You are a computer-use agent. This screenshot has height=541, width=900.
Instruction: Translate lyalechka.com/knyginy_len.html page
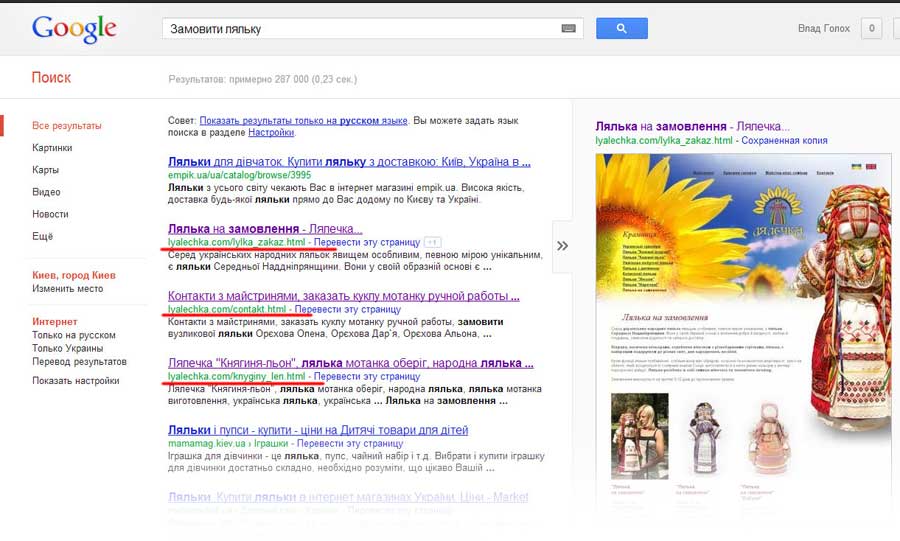[367, 376]
